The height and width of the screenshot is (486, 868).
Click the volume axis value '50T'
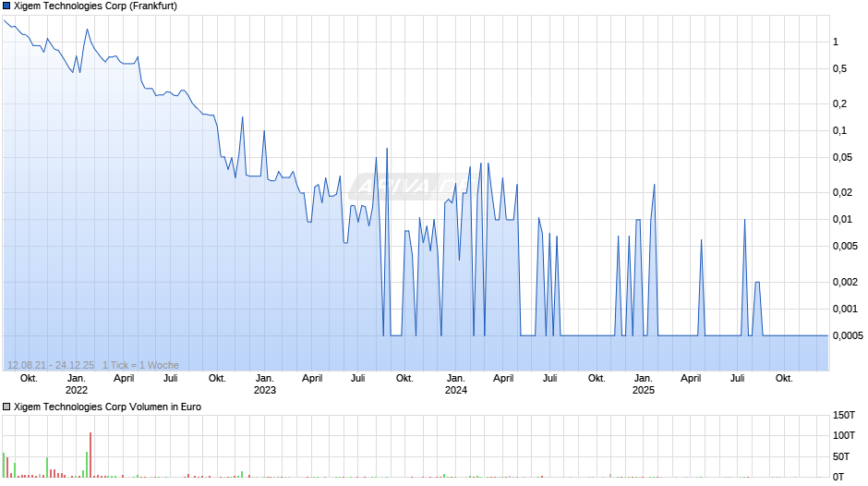point(841,456)
